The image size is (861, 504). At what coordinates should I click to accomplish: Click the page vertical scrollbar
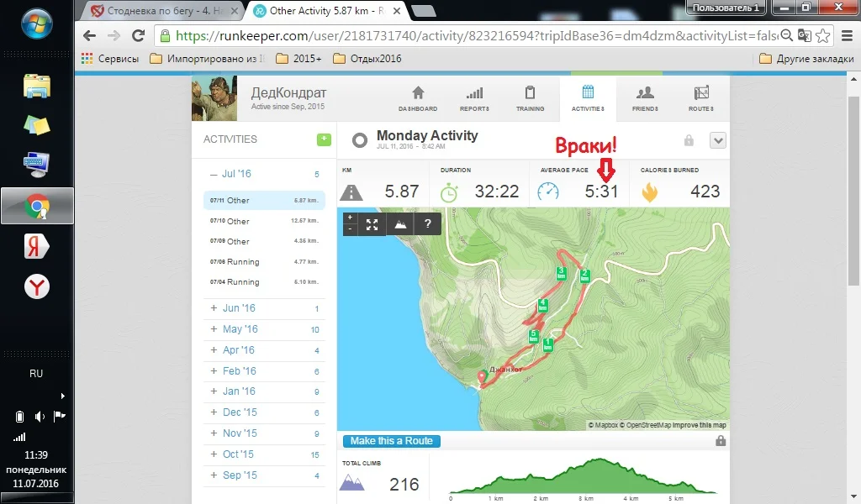[x=853, y=191]
